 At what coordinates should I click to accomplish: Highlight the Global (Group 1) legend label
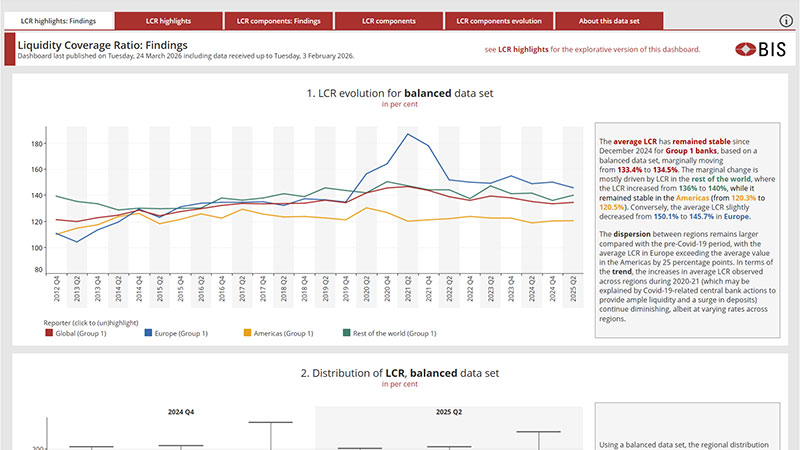tap(81, 333)
